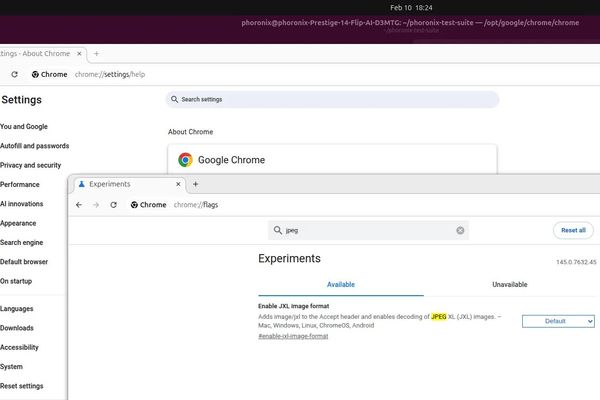This screenshot has height=400, width=600.
Task: Click the Settings heading
Action: tap(21, 100)
